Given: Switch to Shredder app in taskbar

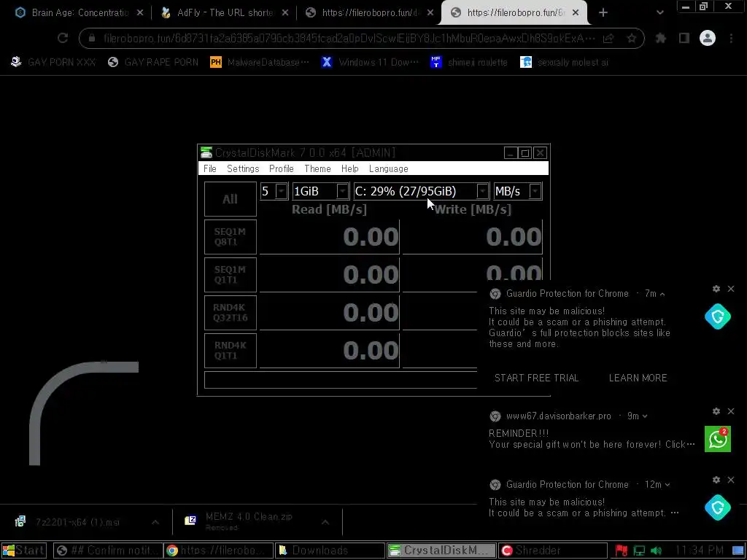Looking at the screenshot, I should pos(553,551).
